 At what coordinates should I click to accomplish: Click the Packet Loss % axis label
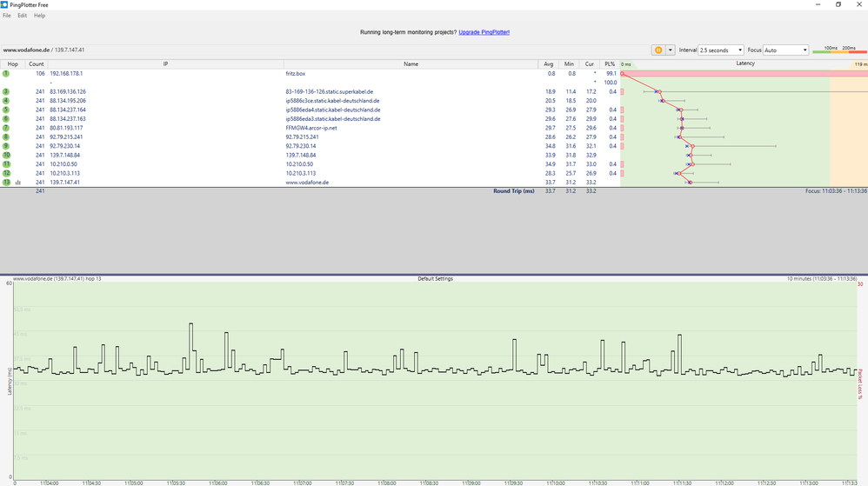coord(860,383)
